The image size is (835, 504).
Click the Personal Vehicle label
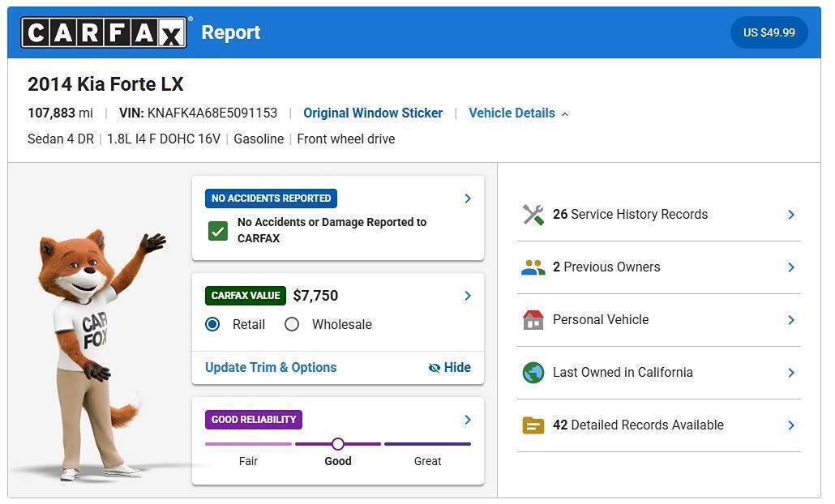tap(601, 320)
